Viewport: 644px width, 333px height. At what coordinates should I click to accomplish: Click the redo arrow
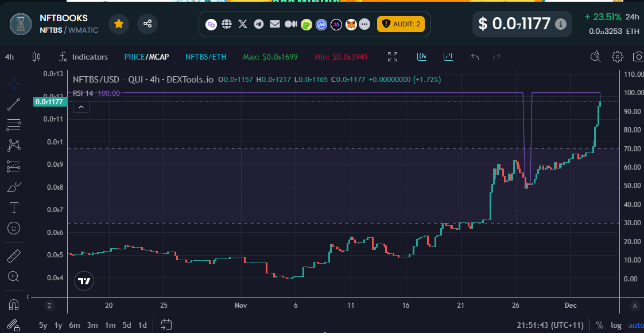point(496,57)
